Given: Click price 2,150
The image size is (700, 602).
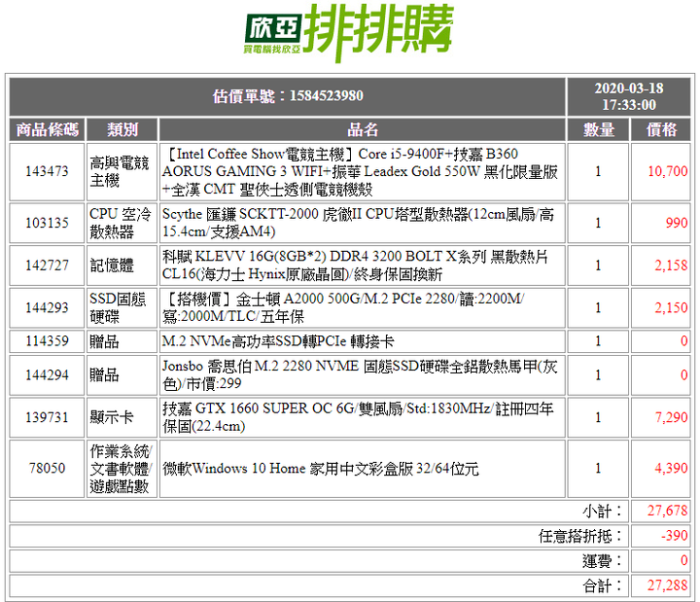Looking at the screenshot, I should (671, 307).
